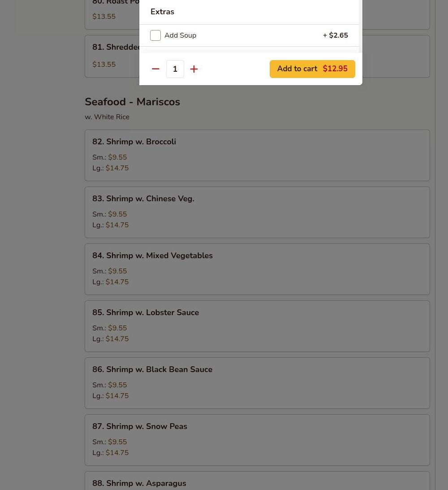Click the $13.55 price of item 81
The height and width of the screenshot is (490, 448).
[104, 65]
